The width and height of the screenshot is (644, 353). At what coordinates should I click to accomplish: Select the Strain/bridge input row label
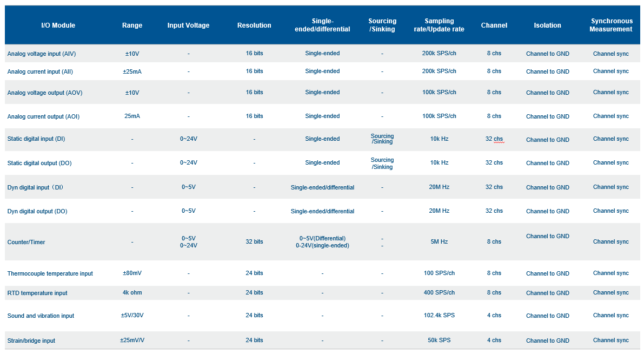[31, 341]
